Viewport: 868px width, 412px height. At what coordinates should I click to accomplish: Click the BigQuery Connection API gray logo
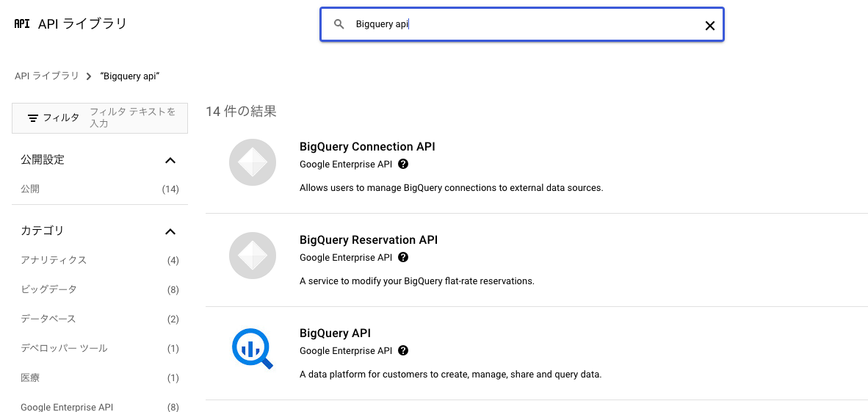(253, 162)
